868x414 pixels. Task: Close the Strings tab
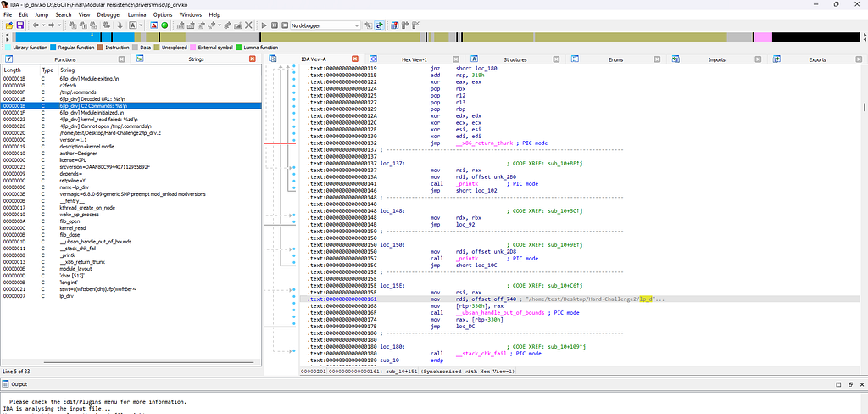pyautogui.click(x=253, y=59)
